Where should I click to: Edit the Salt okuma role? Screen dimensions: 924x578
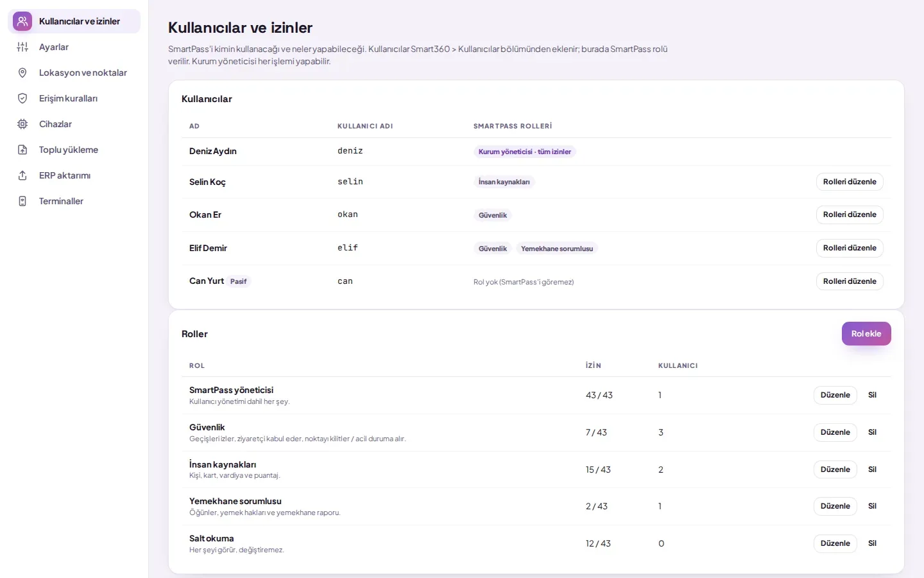(835, 543)
